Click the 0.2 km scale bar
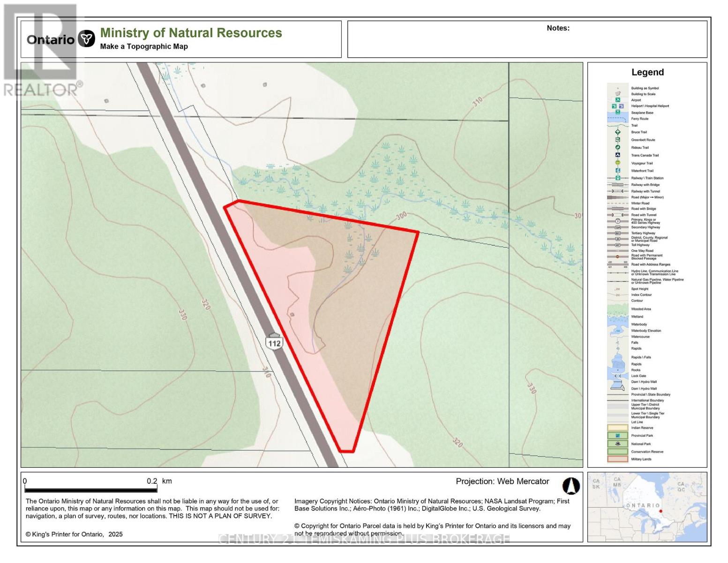Screen dimensions: 728x563 point(90,489)
